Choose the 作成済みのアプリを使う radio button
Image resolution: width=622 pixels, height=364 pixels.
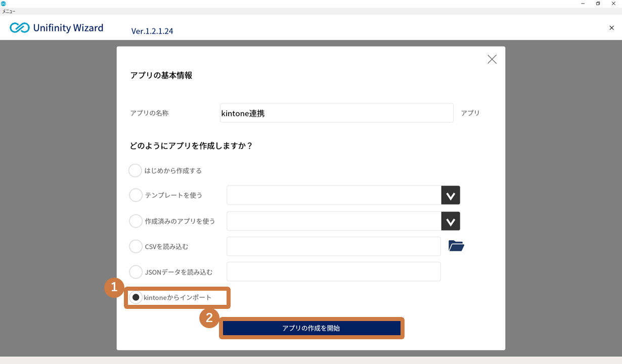[136, 221]
